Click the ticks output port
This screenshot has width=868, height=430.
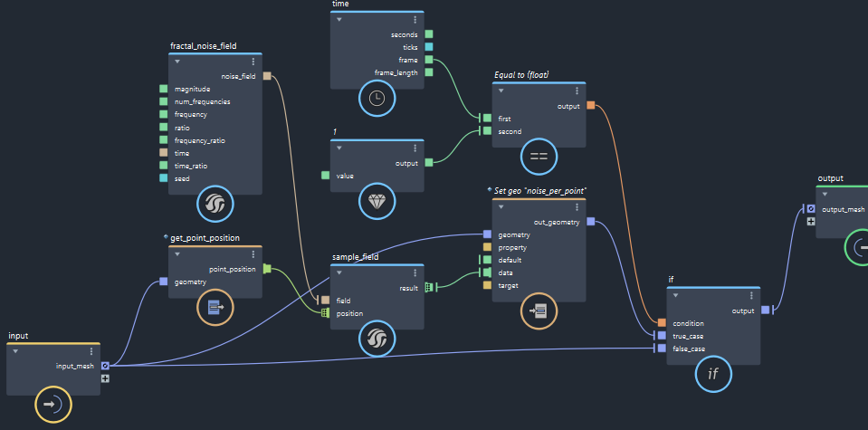pos(429,47)
